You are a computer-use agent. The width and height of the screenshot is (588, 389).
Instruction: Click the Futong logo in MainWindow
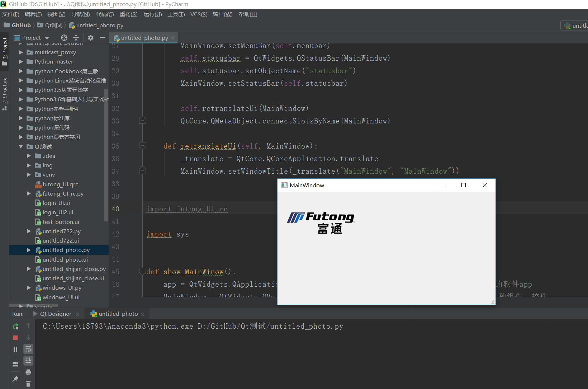pyautogui.click(x=321, y=222)
